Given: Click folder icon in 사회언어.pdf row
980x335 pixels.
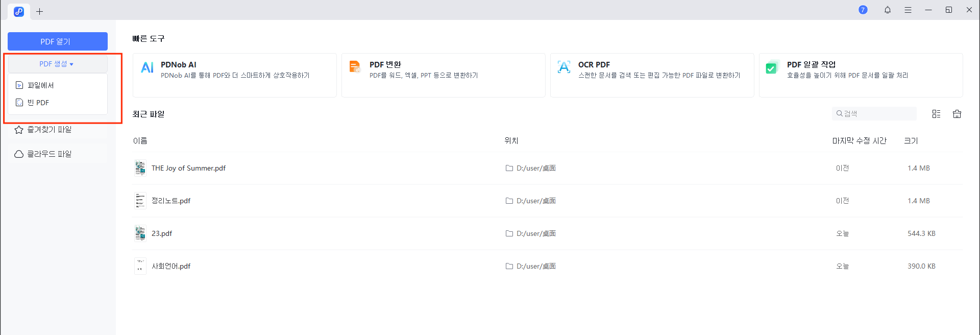Looking at the screenshot, I should 509,266.
